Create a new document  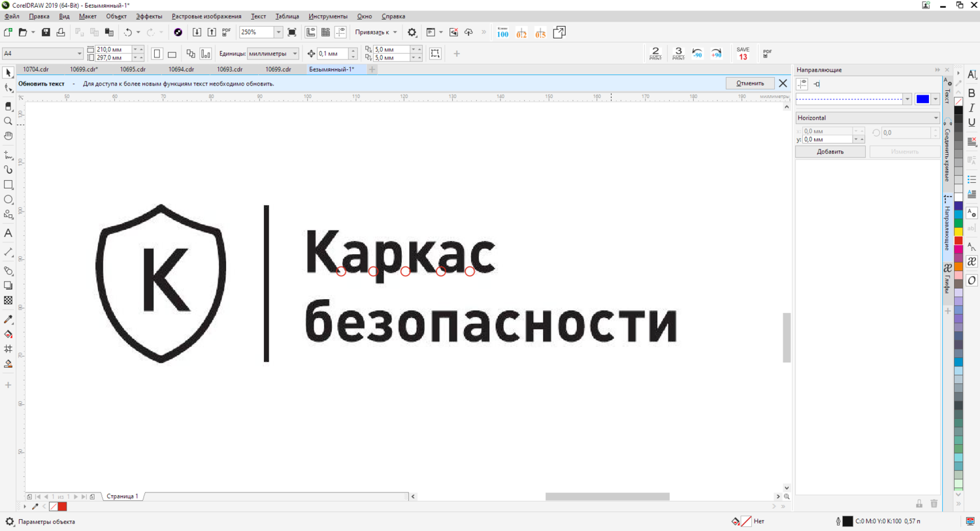tap(8, 32)
